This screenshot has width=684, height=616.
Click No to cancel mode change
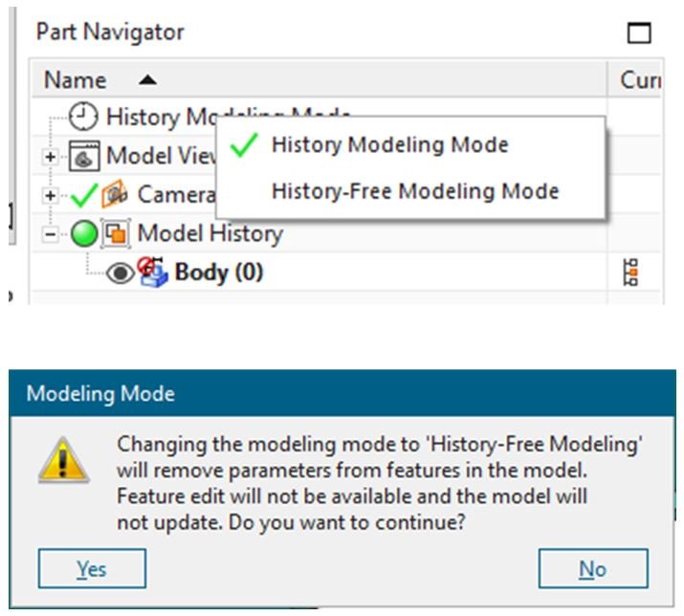coord(593,568)
